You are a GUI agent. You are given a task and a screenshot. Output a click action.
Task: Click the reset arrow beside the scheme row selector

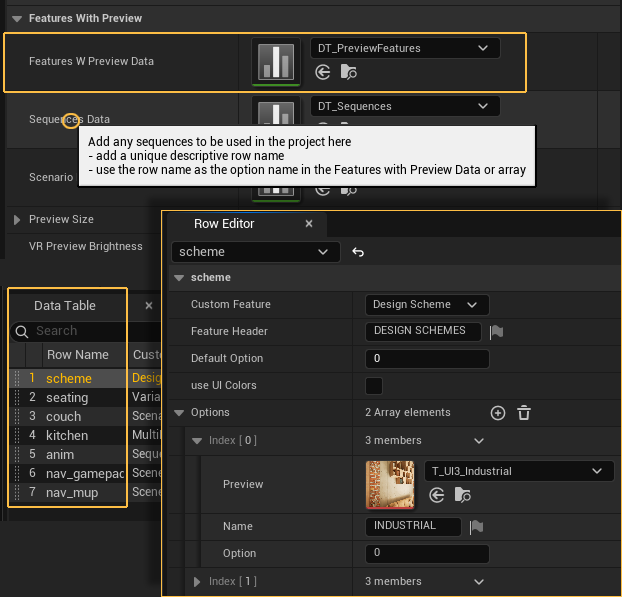[x=358, y=253]
